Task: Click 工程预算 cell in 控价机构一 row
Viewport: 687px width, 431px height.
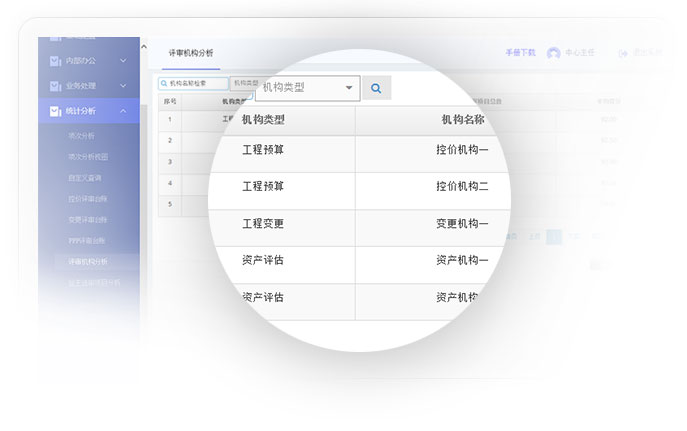Action: click(263, 150)
